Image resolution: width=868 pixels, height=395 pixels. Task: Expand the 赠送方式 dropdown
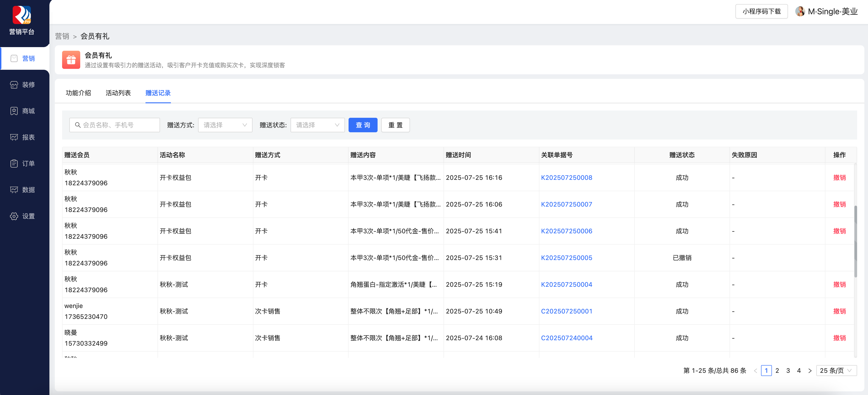coord(225,125)
